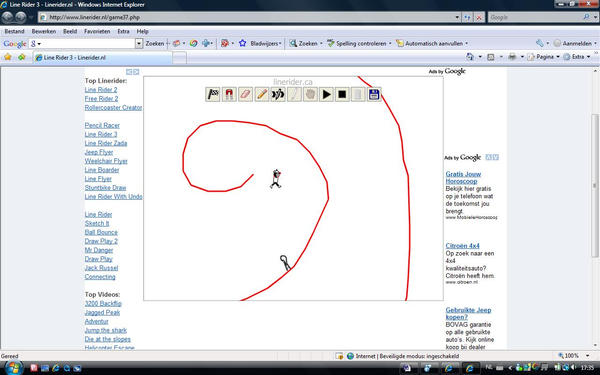This screenshot has height=375, width=600.
Task: Click the Windows Start button
Action: click(x=14, y=368)
